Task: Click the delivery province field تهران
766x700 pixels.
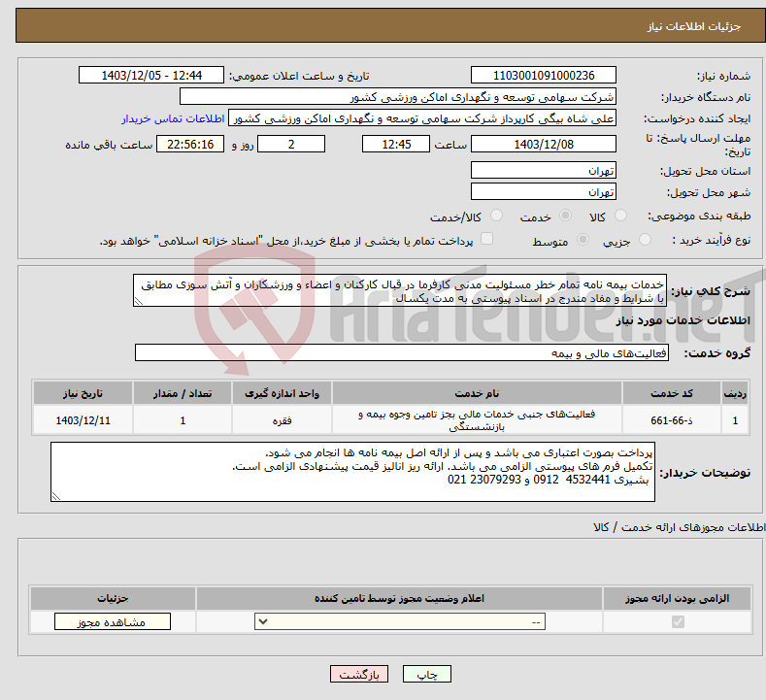Action: pyautogui.click(x=544, y=170)
